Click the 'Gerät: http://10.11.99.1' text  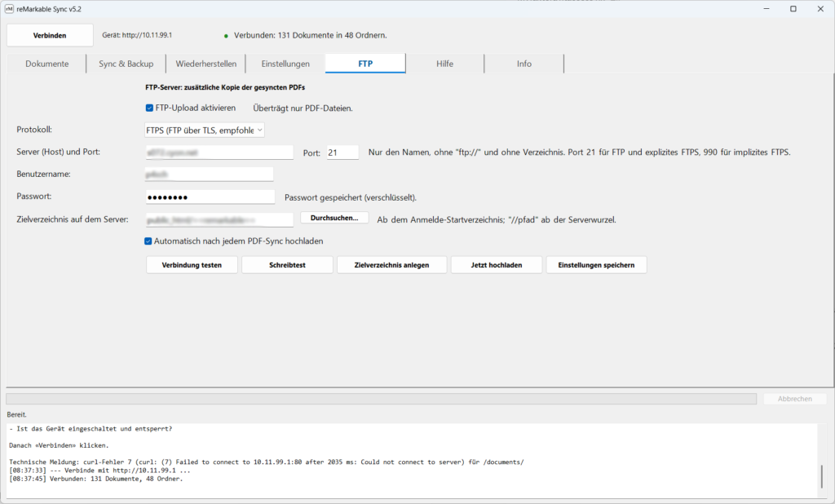pyautogui.click(x=137, y=35)
